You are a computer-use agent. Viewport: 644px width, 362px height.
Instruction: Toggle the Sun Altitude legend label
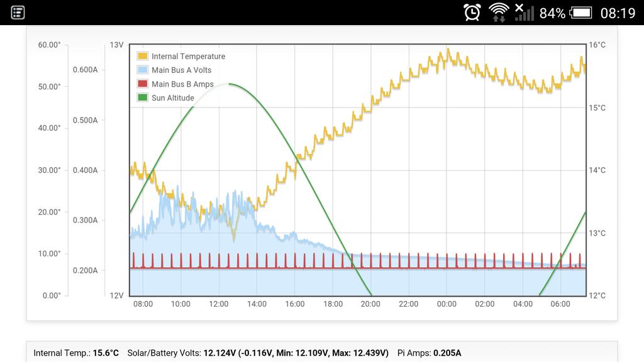tap(173, 98)
